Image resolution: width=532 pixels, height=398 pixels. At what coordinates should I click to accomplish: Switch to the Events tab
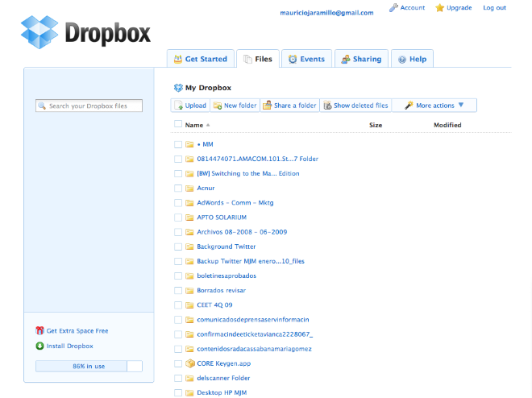pyautogui.click(x=306, y=59)
